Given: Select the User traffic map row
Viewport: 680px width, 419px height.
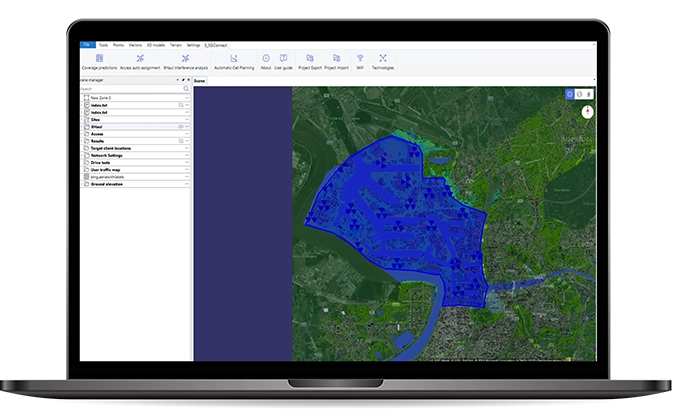Looking at the screenshot, I should point(135,170).
